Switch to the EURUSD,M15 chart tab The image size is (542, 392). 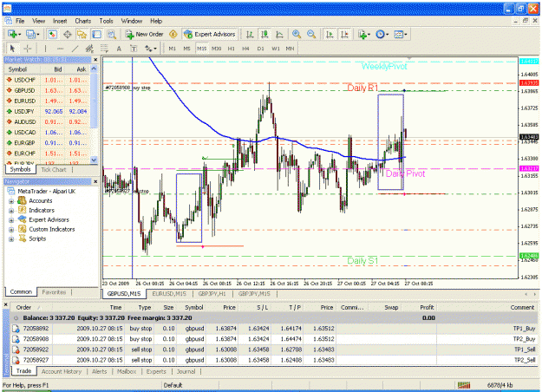point(169,294)
